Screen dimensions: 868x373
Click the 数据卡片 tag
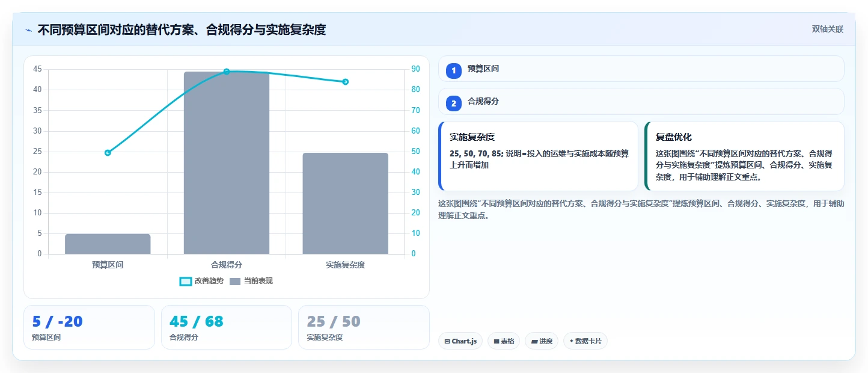point(585,341)
